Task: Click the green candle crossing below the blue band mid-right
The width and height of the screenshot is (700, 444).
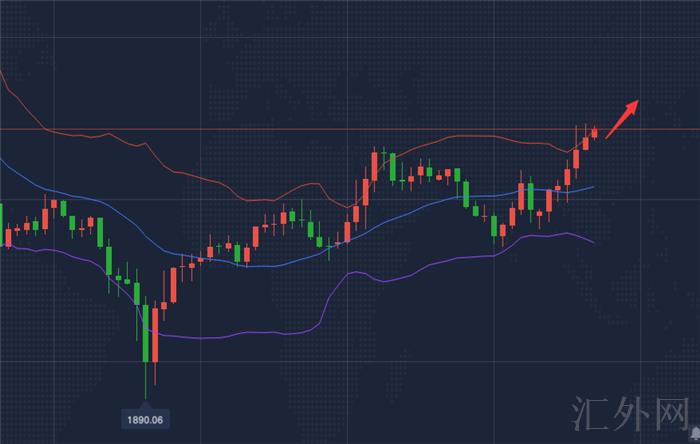Action: point(467,194)
